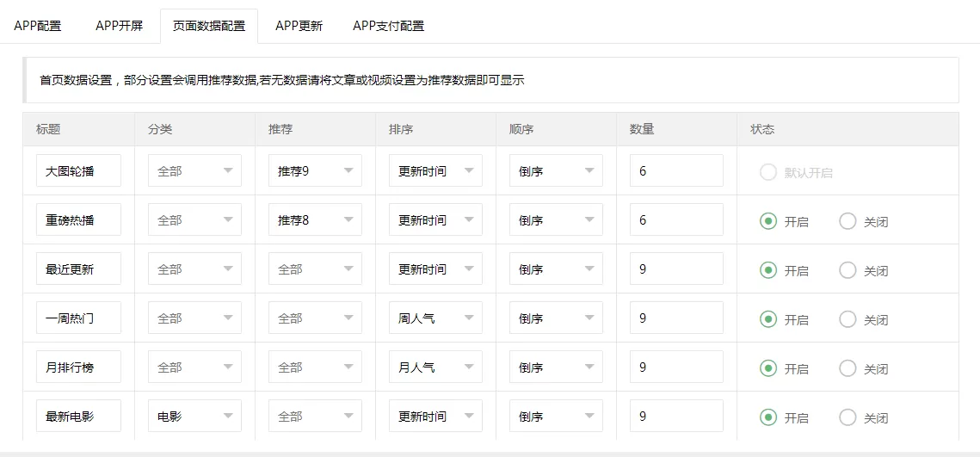The width and height of the screenshot is (980, 457).
Task: Open 倒序 order dropdown in 大图轮播 row
Action: [556, 171]
